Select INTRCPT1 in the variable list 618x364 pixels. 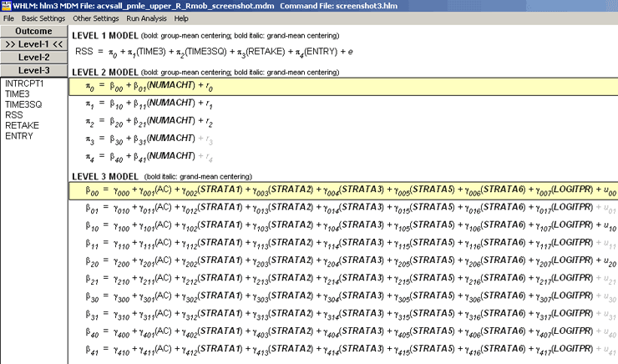(24, 83)
